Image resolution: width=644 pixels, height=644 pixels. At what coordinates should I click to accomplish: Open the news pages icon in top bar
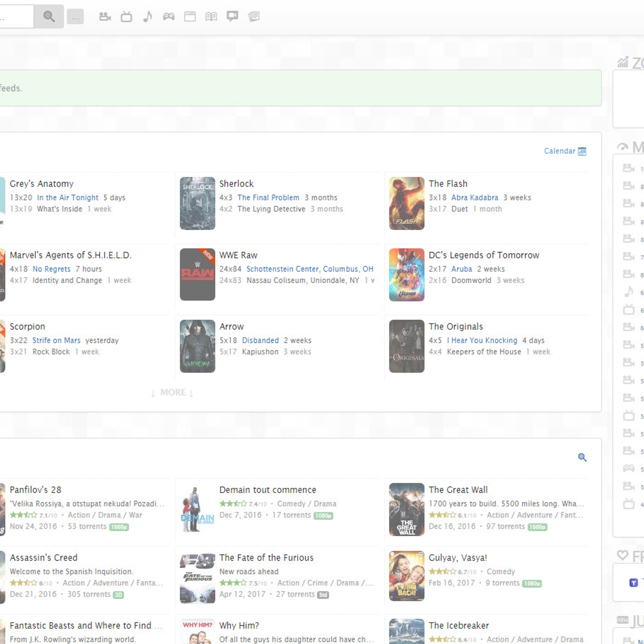coord(254,17)
